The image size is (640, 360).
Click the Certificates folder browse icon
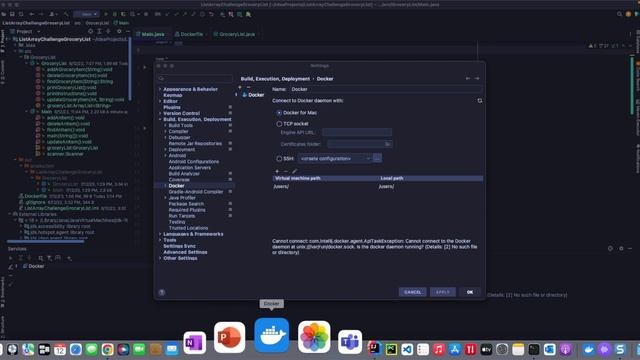tap(388, 144)
